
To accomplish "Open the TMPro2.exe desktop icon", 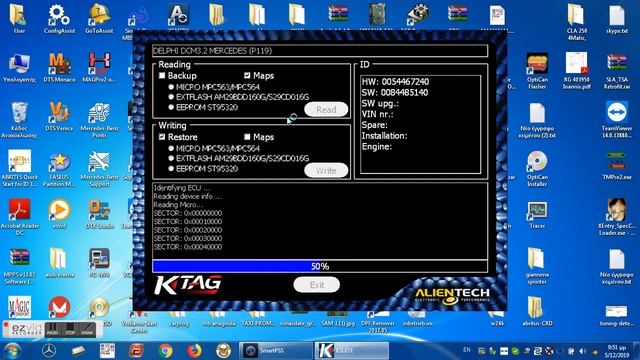I will [x=617, y=165].
